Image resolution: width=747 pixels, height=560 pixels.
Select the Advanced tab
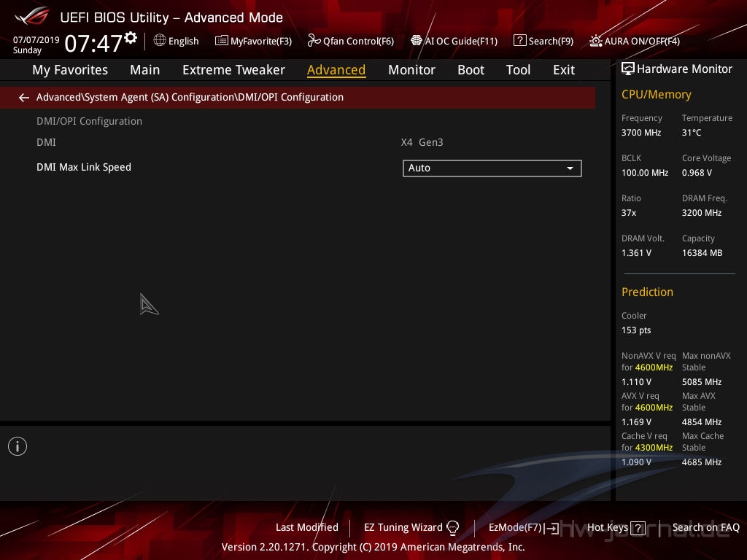coord(336,70)
